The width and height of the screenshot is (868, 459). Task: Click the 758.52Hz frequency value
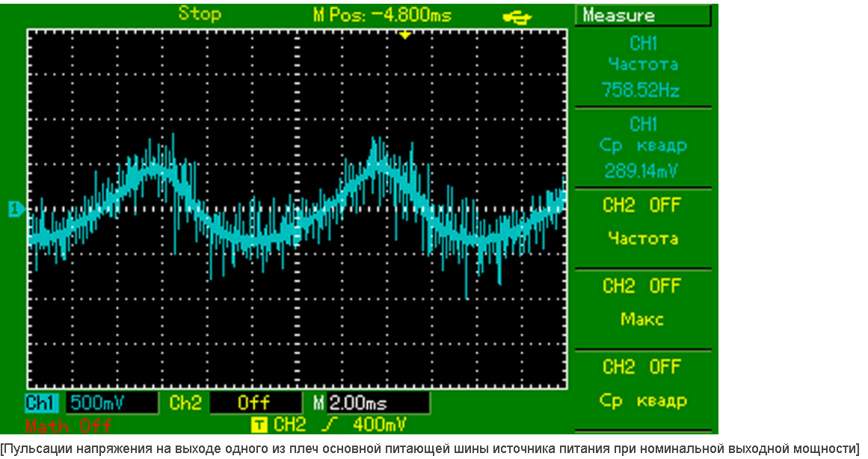click(x=641, y=90)
